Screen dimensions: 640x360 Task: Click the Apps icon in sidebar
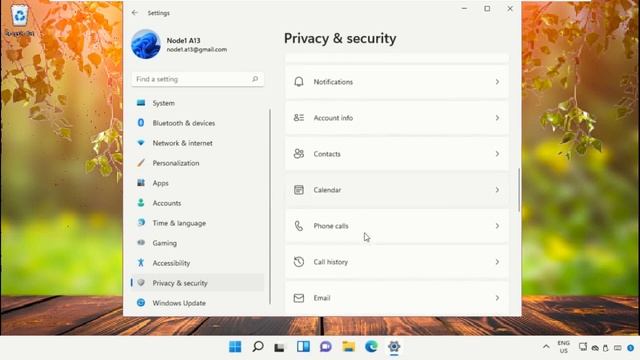pos(141,183)
